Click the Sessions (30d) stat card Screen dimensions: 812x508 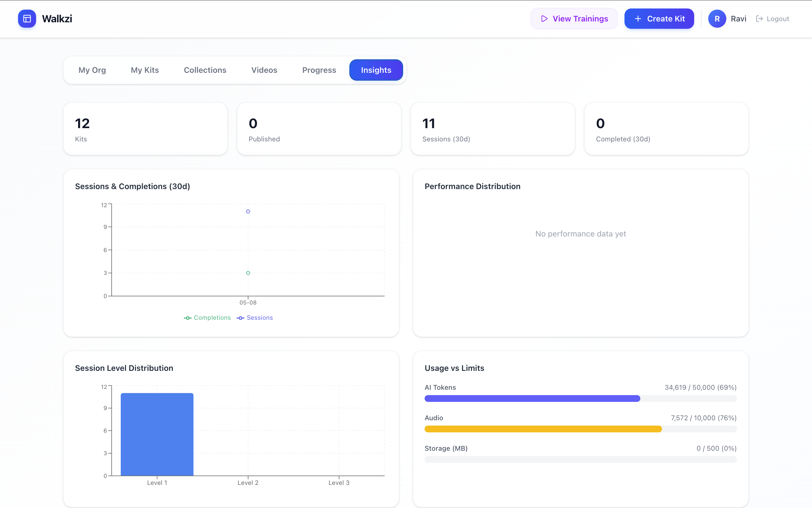[493, 129]
